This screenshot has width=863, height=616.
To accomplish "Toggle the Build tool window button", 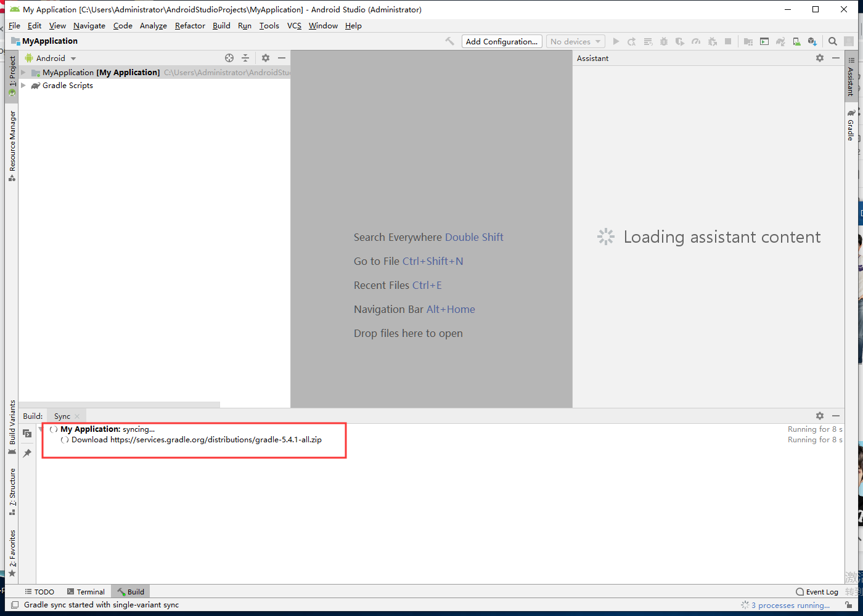I will (x=131, y=591).
